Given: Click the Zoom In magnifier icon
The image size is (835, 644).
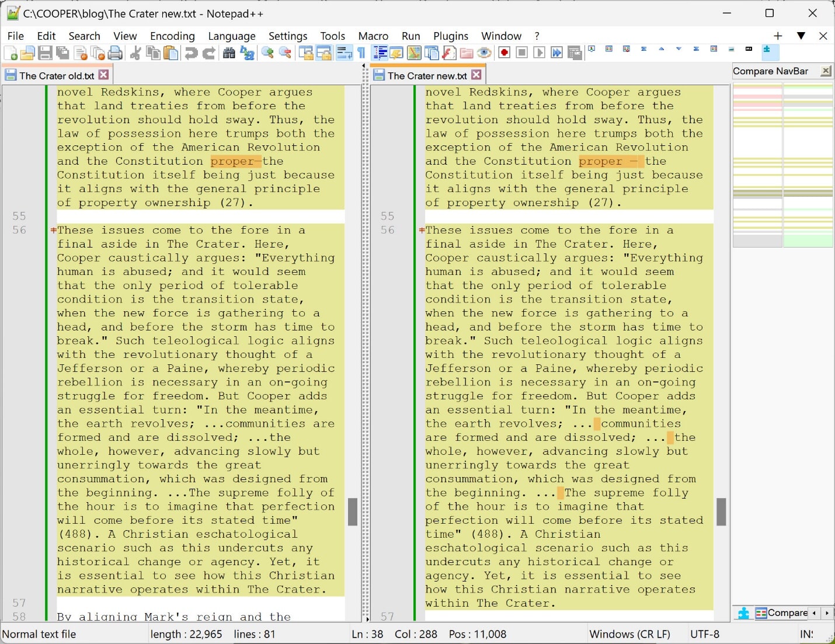Looking at the screenshot, I should tap(267, 53).
